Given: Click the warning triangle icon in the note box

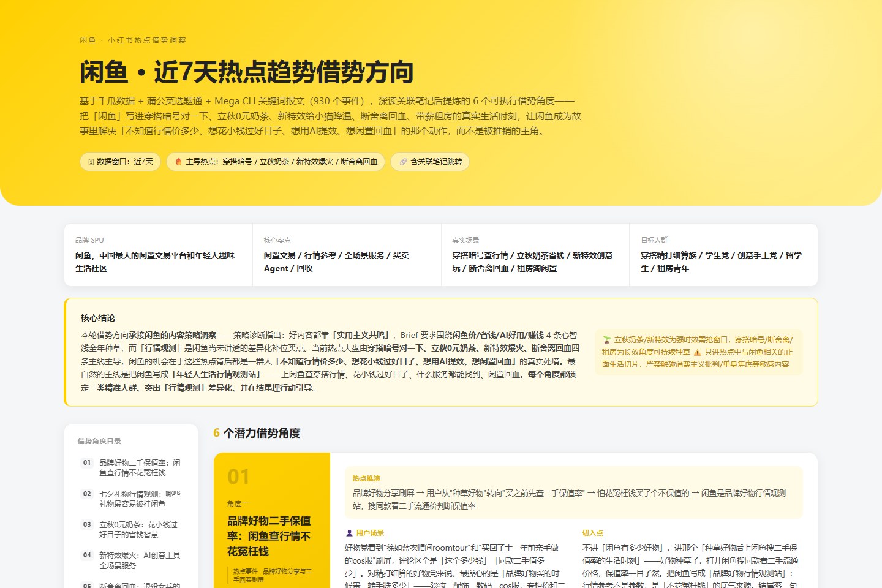Looking at the screenshot, I should tap(697, 352).
